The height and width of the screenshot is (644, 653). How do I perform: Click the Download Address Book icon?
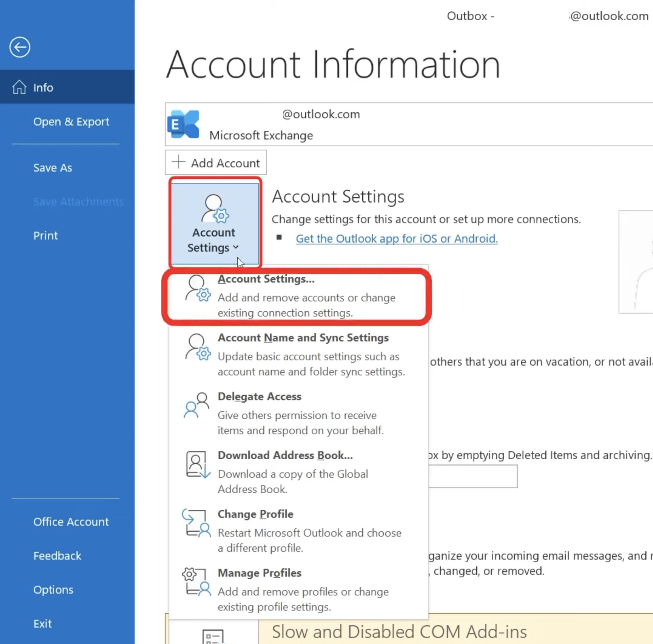click(x=198, y=464)
